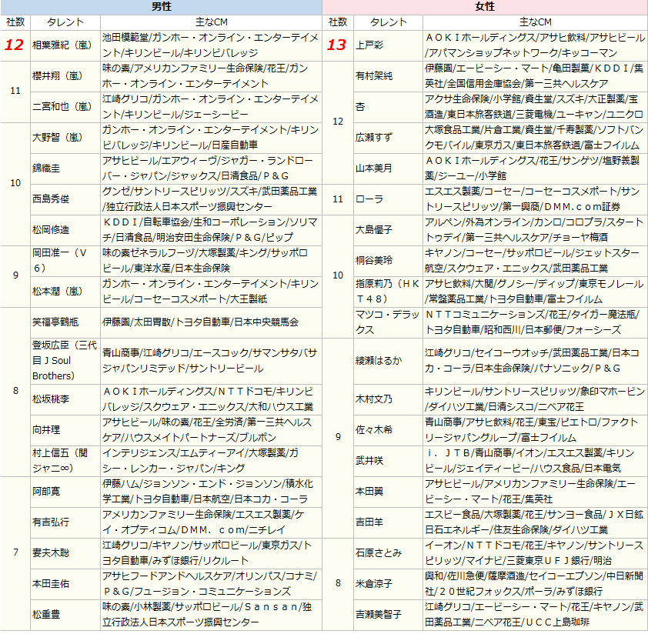Click the female 社数 column header
The width and height of the screenshot is (648, 644).
coord(338,22)
